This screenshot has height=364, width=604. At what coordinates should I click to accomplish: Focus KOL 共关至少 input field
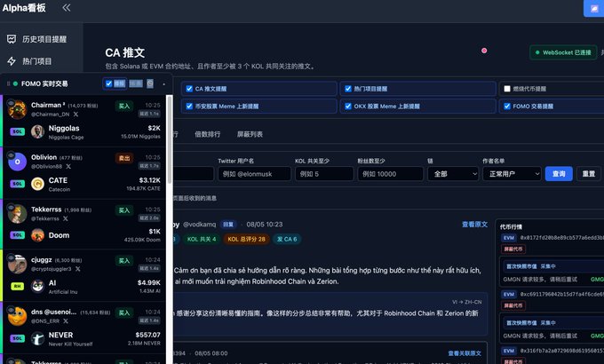click(324, 174)
